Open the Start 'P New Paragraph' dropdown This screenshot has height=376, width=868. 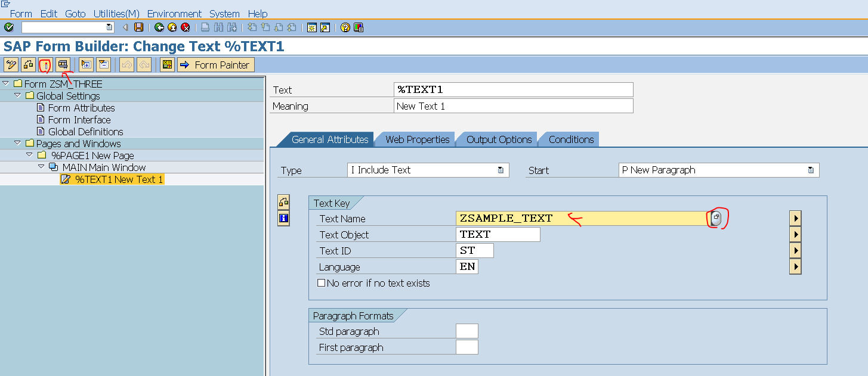811,170
